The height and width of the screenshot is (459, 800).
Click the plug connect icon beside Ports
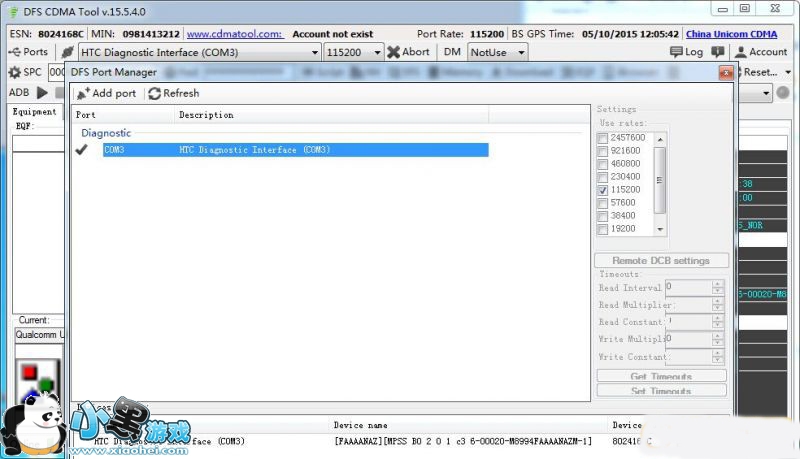[67, 52]
